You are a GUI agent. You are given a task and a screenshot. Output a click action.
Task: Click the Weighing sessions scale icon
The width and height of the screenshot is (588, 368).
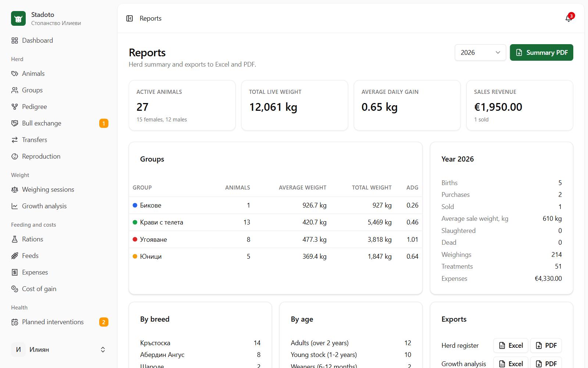[x=15, y=190]
